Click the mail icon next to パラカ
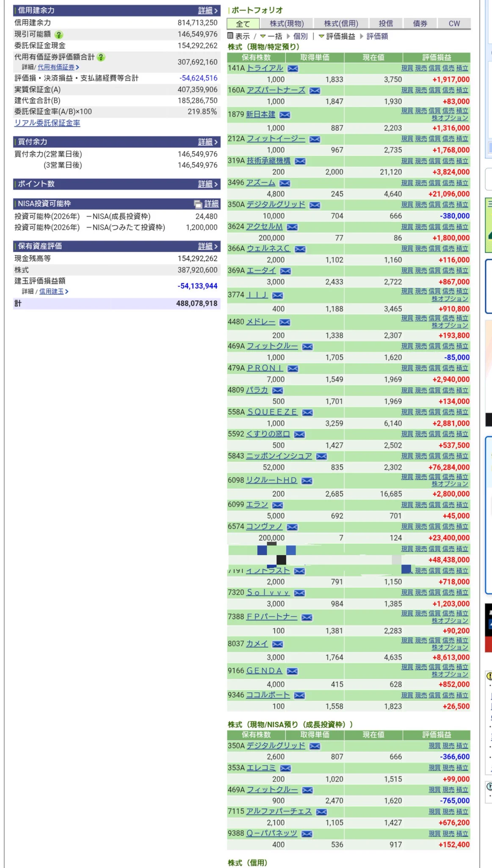Viewport: 492px width, 868px height. coord(278,390)
